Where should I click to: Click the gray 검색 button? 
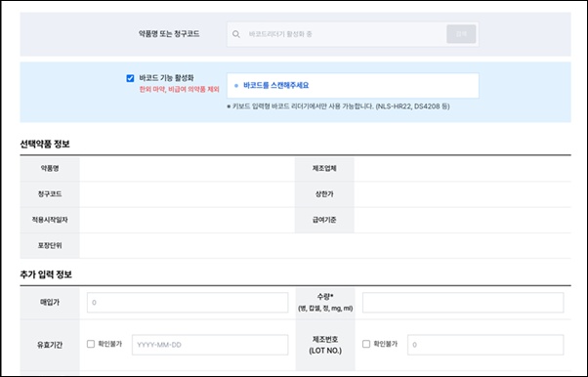click(x=461, y=34)
